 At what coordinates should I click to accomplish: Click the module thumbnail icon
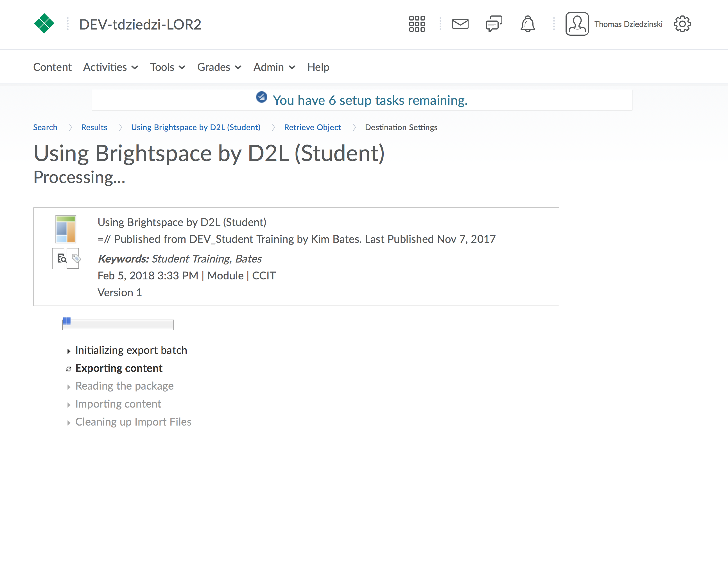click(66, 229)
